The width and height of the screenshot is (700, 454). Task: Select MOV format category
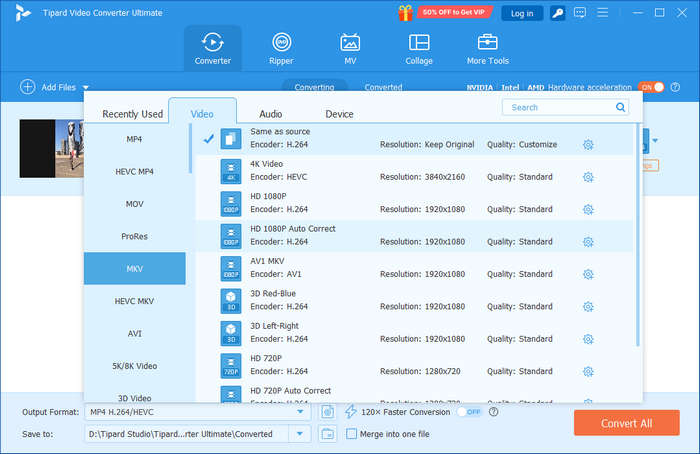[134, 204]
